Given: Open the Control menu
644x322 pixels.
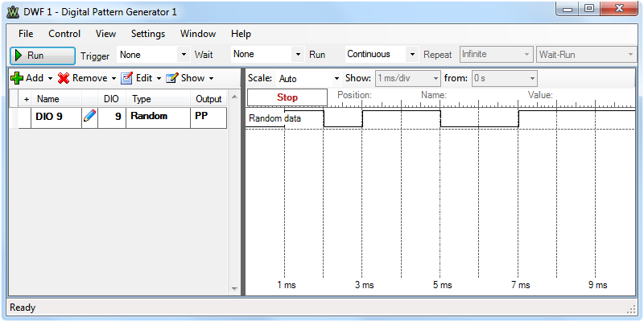Looking at the screenshot, I should 64,34.
